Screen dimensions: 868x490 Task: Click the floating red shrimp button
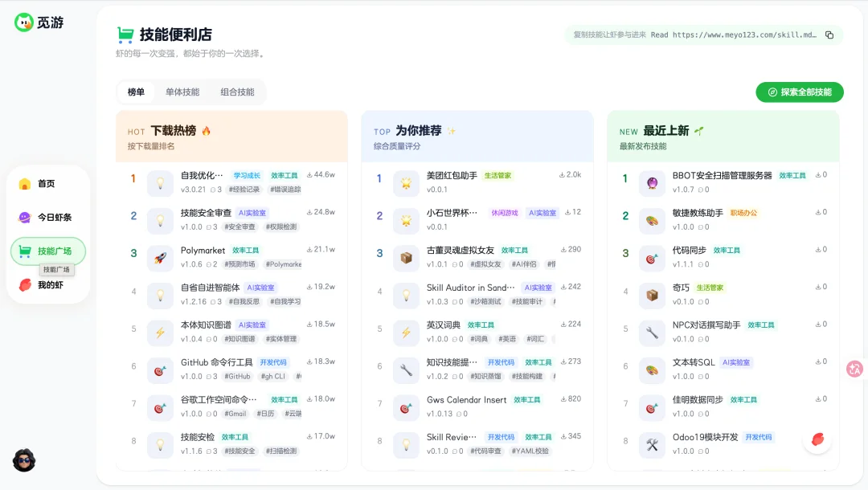coord(817,439)
